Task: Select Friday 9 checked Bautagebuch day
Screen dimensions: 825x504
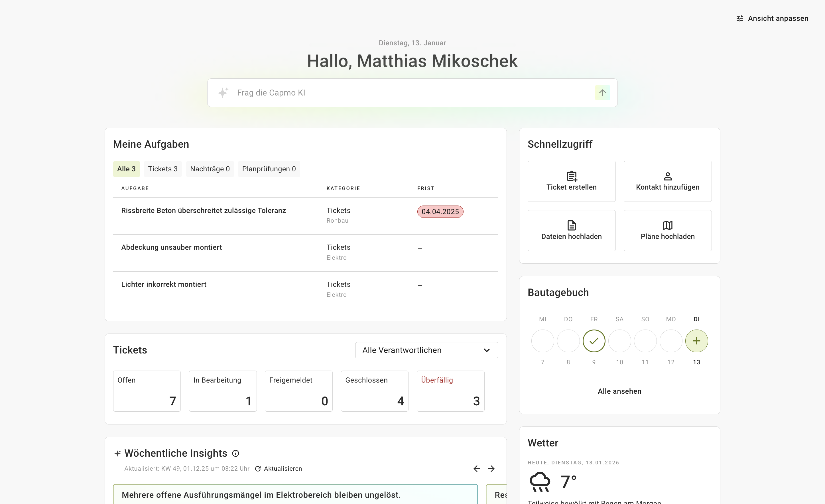Action: (594, 341)
